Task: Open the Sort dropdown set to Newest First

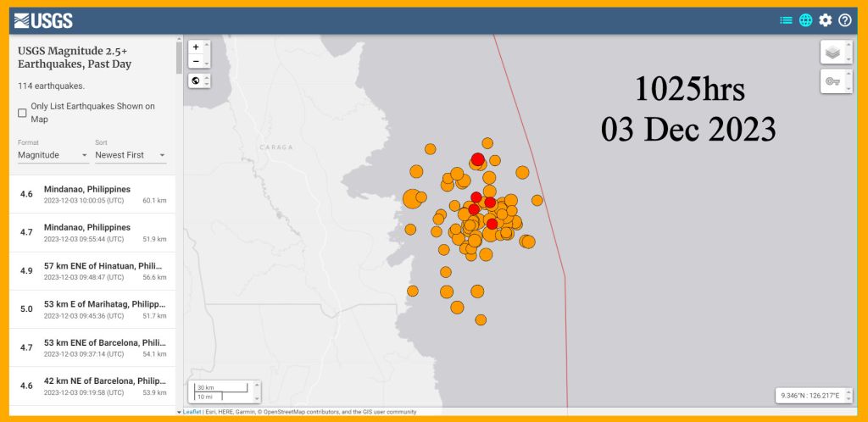Action: pyautogui.click(x=130, y=155)
